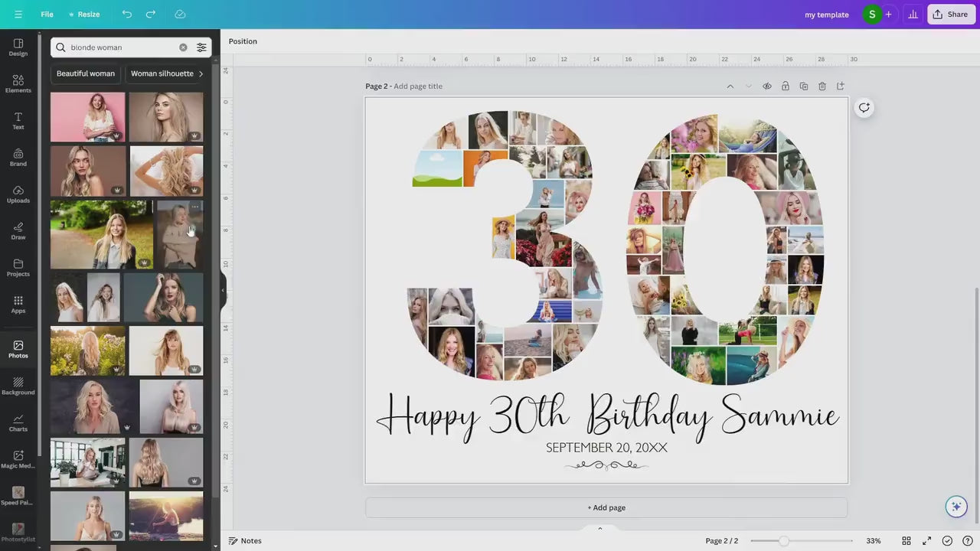This screenshot has width=980, height=551.
Task: Click the Share button
Action: [x=950, y=14]
